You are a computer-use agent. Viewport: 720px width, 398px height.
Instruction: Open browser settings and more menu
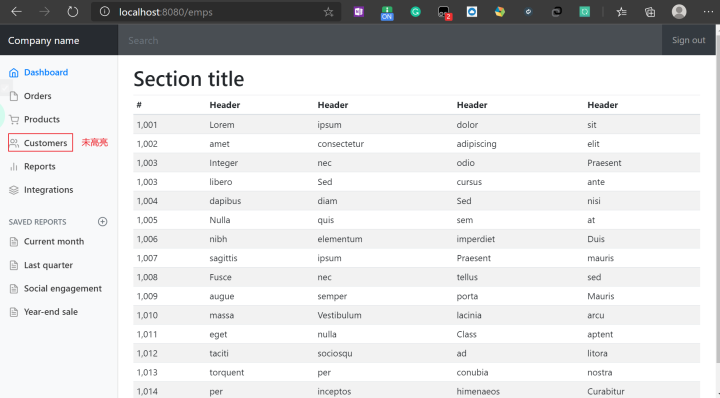point(708,12)
